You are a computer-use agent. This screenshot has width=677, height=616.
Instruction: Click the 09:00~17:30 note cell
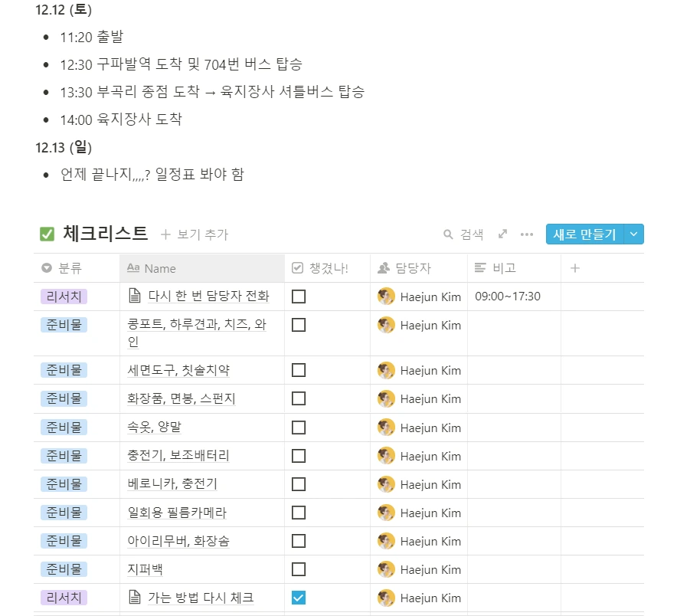click(x=514, y=297)
